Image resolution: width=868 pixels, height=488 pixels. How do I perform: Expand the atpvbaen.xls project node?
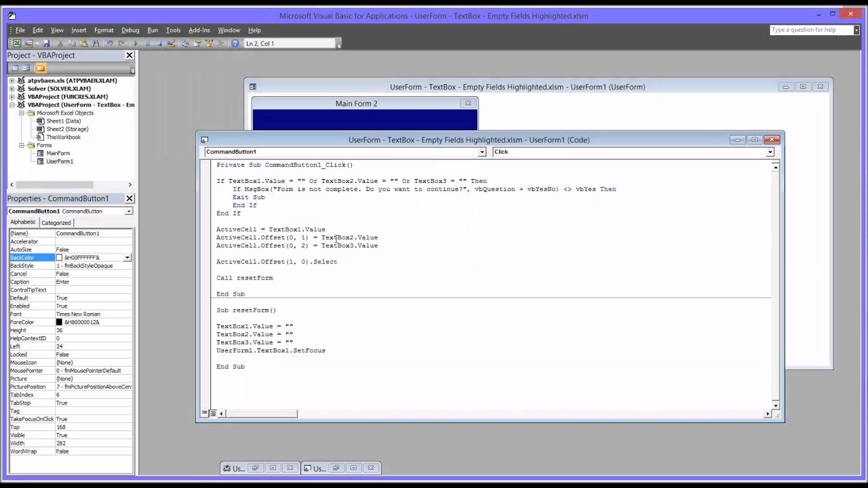[x=12, y=81]
